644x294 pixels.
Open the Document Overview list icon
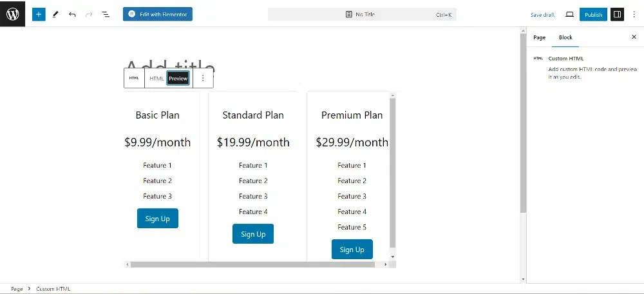click(x=106, y=14)
